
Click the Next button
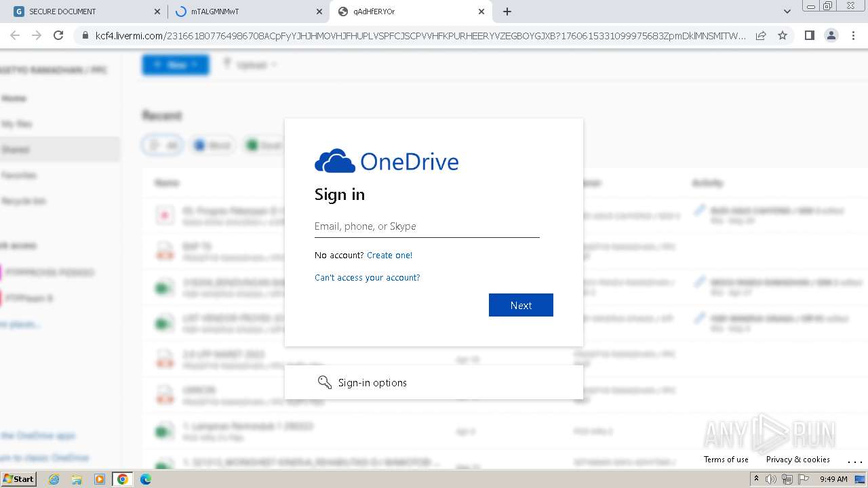tap(521, 305)
